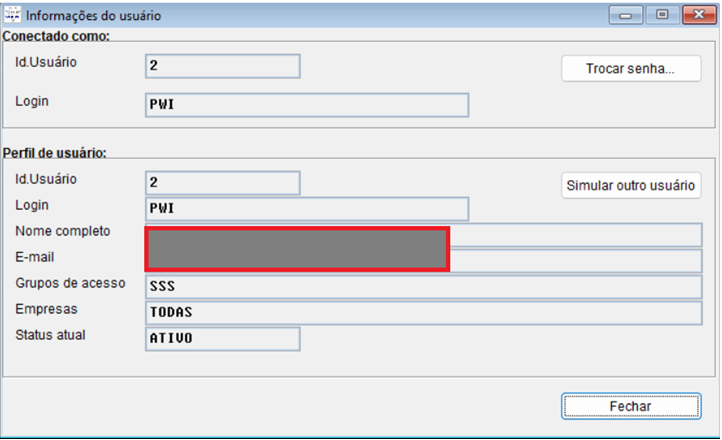Focus the Id.Usuário field in Perfil de usuário

point(223,183)
